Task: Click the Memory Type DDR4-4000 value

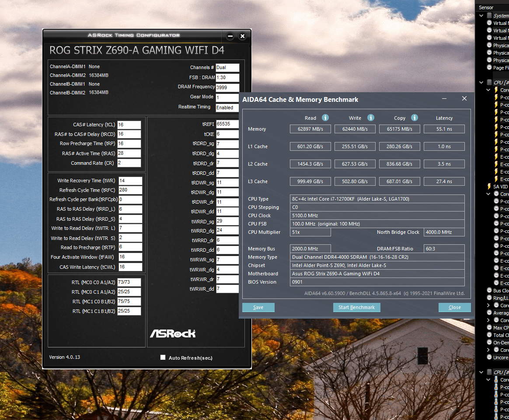Action: pos(377,257)
